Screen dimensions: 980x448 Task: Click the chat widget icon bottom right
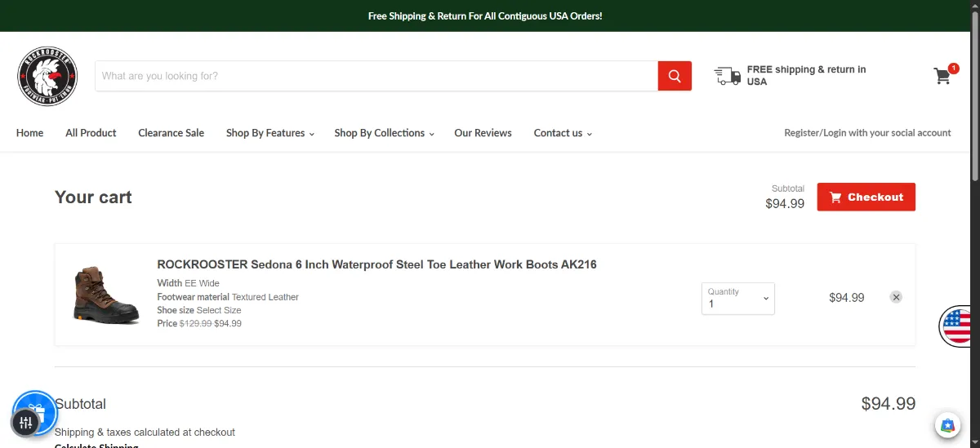point(947,425)
